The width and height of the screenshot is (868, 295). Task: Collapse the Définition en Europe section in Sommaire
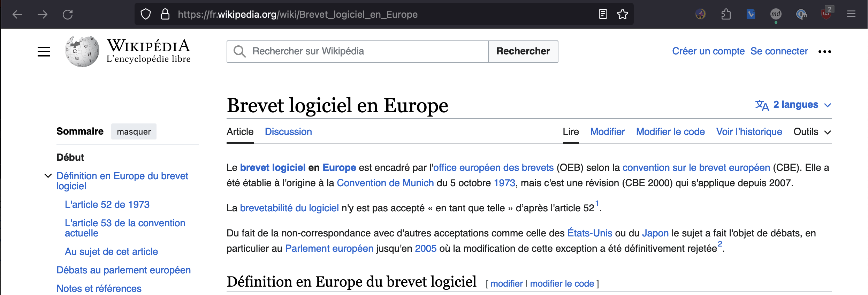(x=48, y=176)
